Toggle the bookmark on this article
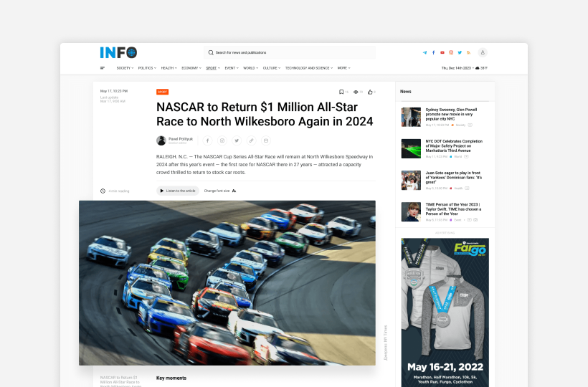The height and width of the screenshot is (387, 588). click(x=341, y=92)
